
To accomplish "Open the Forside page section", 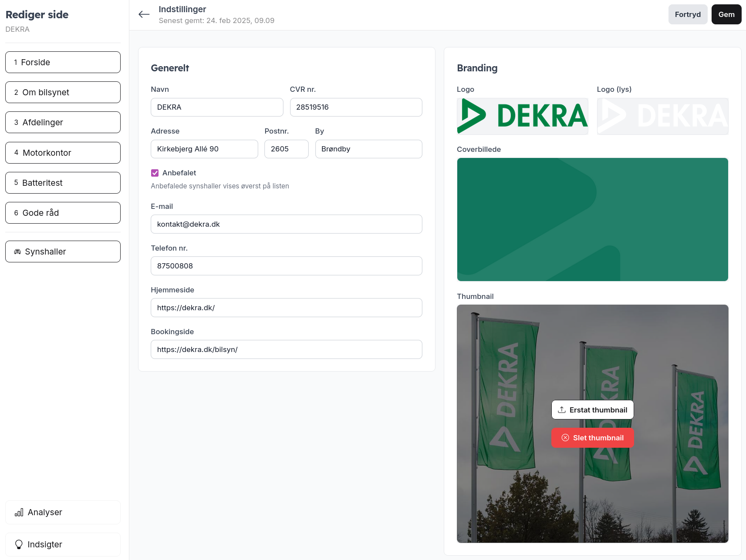I will 63,62.
